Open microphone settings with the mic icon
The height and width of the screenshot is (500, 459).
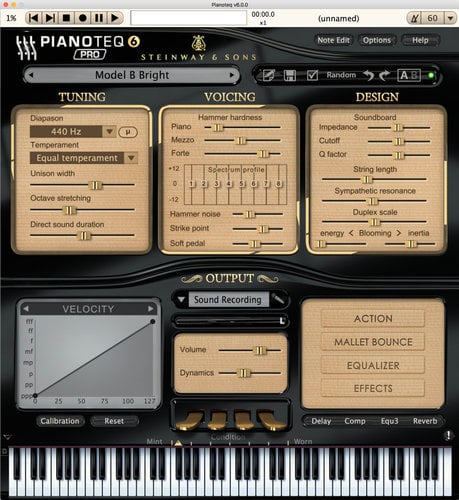click(278, 299)
